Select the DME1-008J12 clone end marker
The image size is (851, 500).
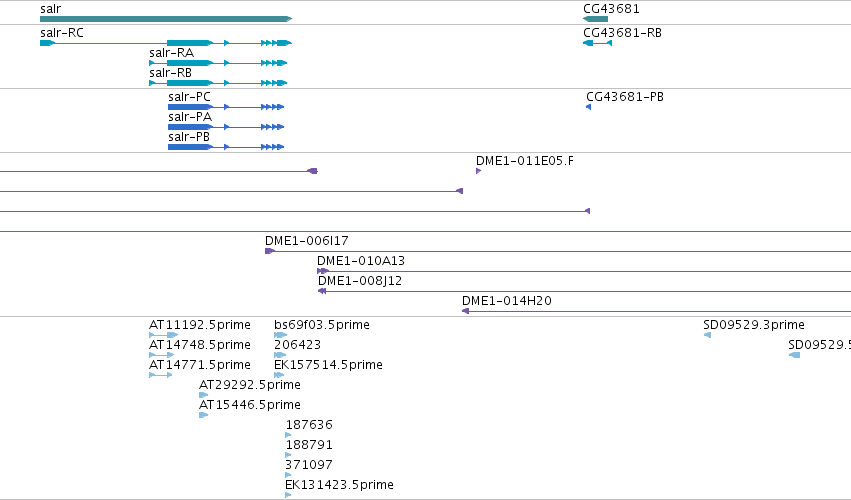322,291
